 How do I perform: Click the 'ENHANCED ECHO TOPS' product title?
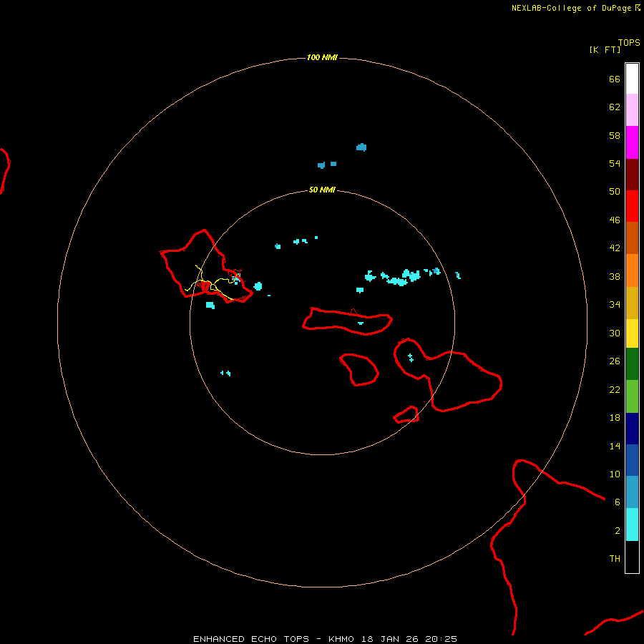pos(251,639)
